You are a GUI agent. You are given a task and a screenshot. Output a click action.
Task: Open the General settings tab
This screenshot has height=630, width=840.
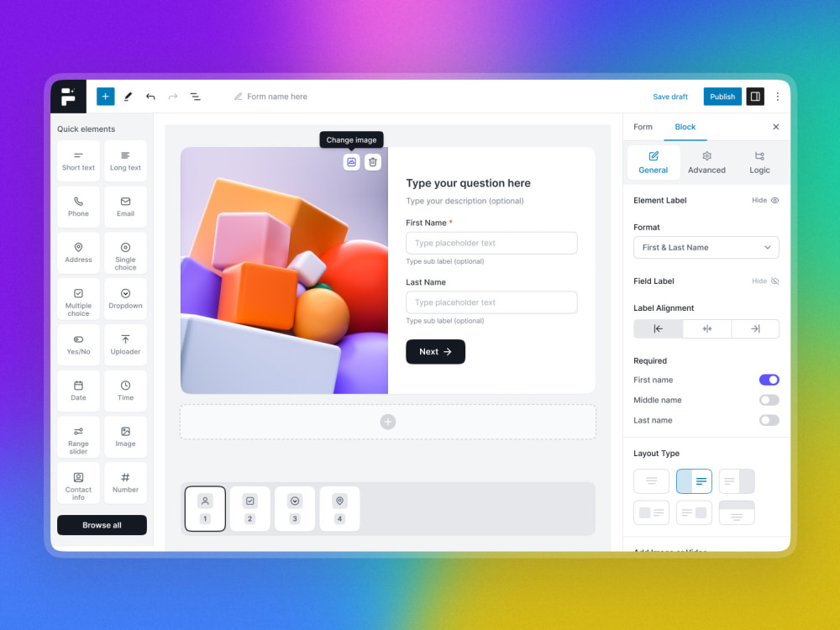coord(653,162)
